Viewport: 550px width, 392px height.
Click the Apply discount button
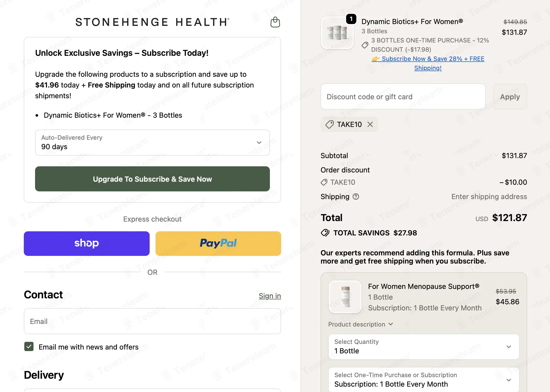tap(510, 96)
